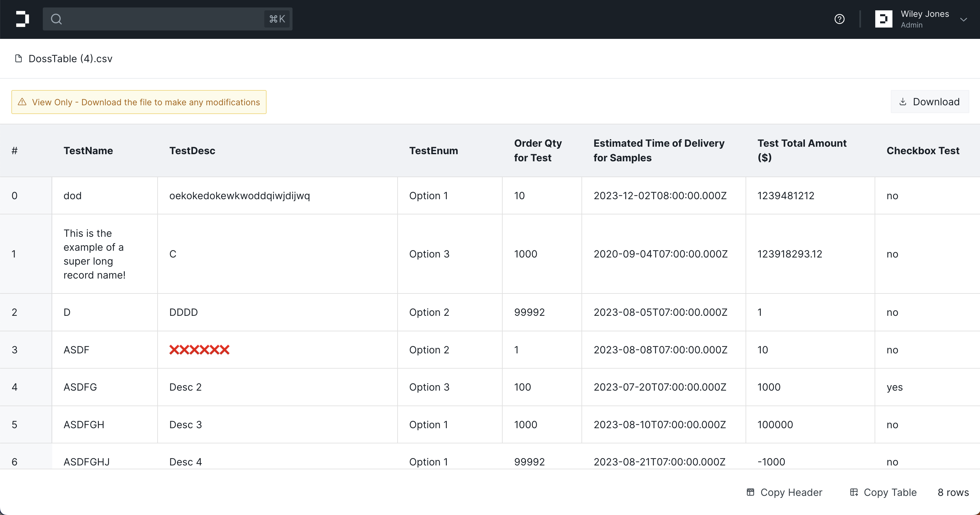Download the CSV file
The width and height of the screenshot is (980, 515).
click(x=929, y=102)
